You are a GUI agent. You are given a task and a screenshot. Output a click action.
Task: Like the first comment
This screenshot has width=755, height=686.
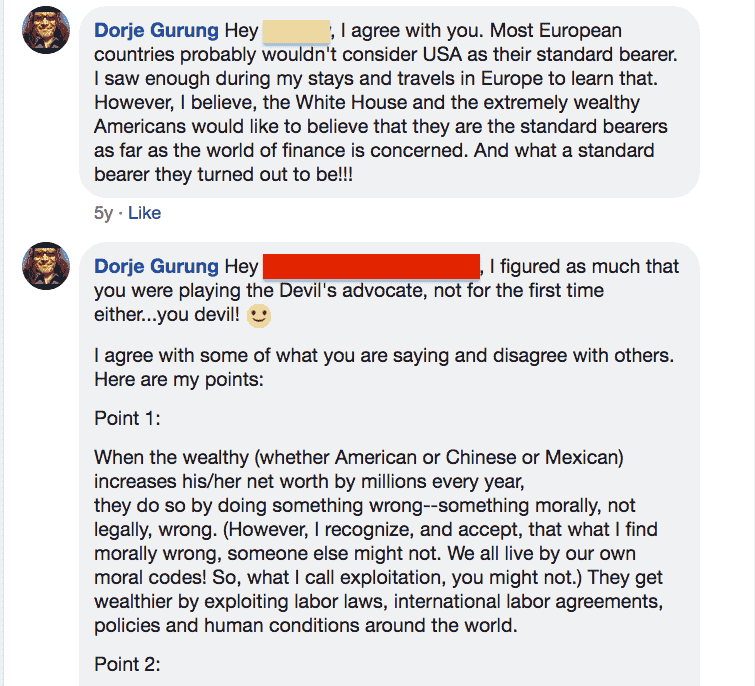pyautogui.click(x=144, y=213)
